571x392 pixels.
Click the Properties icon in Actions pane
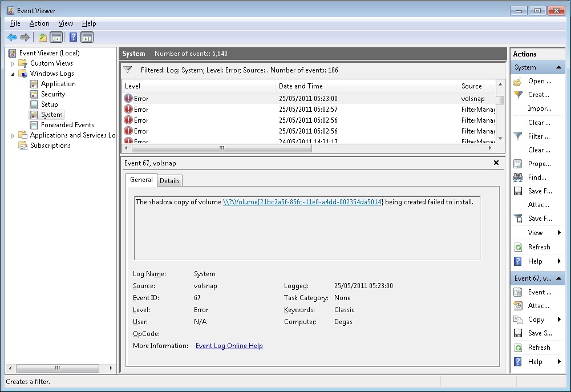click(x=518, y=164)
